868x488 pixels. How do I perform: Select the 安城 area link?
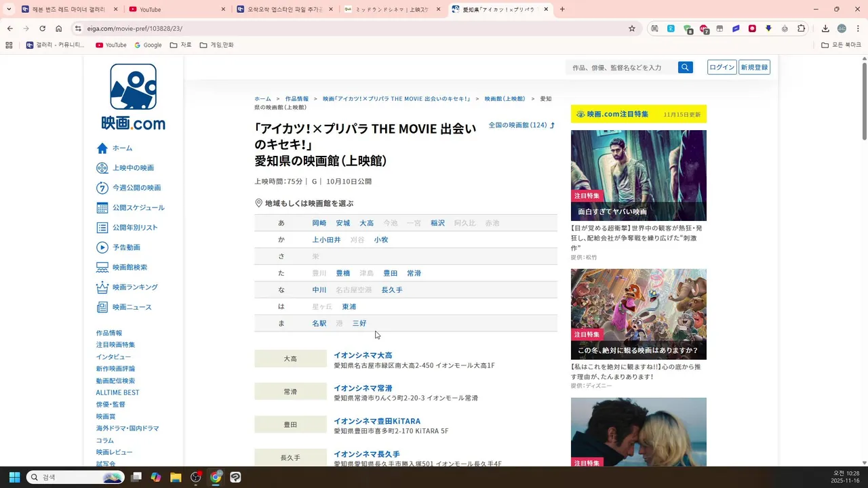pyautogui.click(x=342, y=223)
